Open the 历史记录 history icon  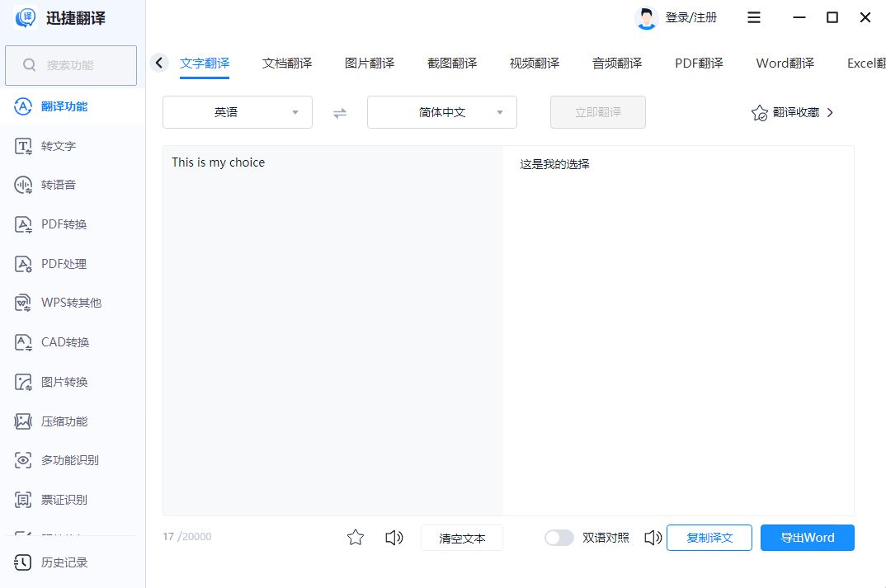[23, 562]
